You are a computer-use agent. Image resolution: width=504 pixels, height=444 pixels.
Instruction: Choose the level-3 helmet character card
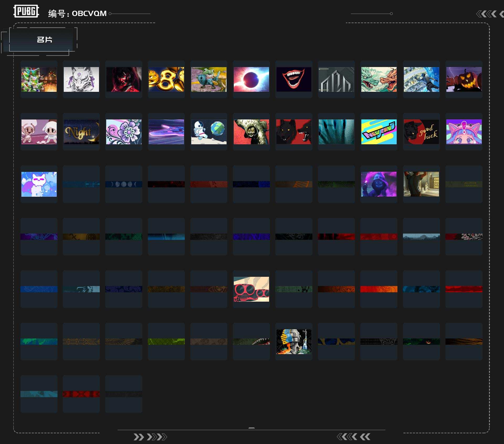coord(294,341)
